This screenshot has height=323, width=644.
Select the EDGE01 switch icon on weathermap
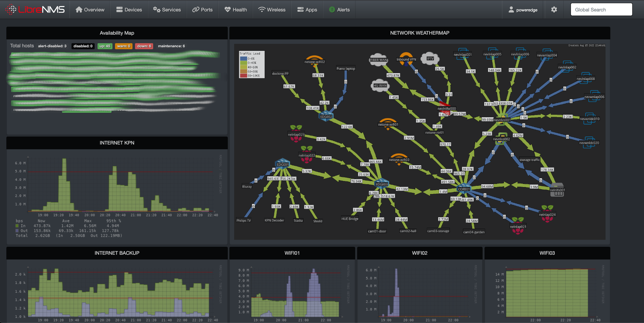282,163
